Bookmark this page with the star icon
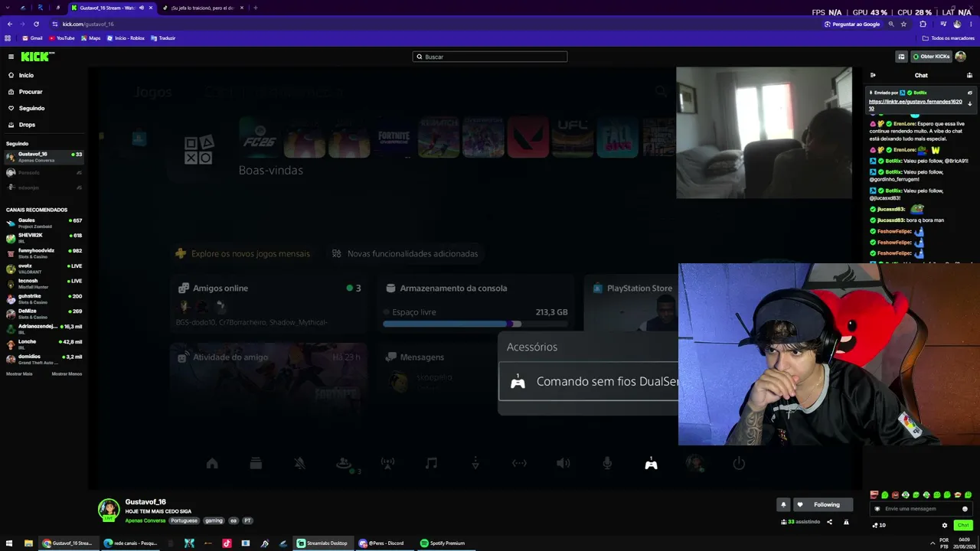Image resolution: width=980 pixels, height=551 pixels. pos(903,24)
